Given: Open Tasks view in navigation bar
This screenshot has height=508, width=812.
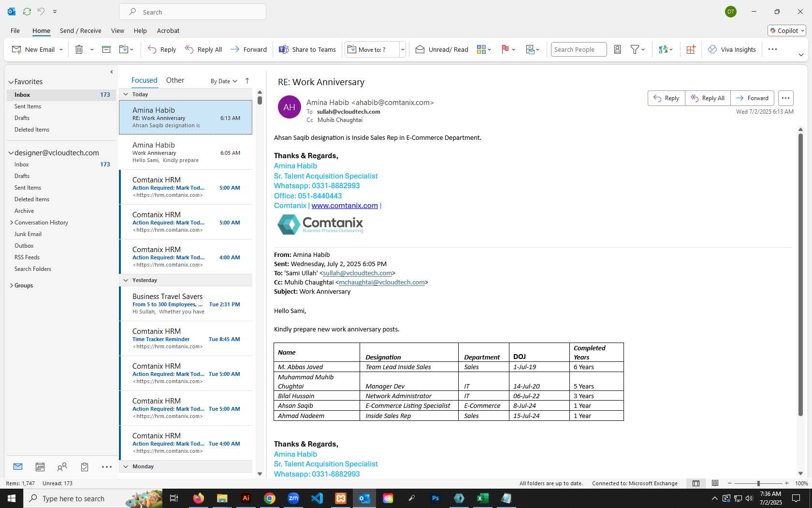Looking at the screenshot, I should pos(85,467).
